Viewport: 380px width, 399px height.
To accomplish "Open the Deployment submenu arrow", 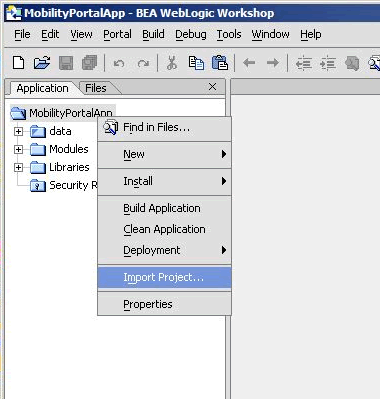I will [224, 250].
